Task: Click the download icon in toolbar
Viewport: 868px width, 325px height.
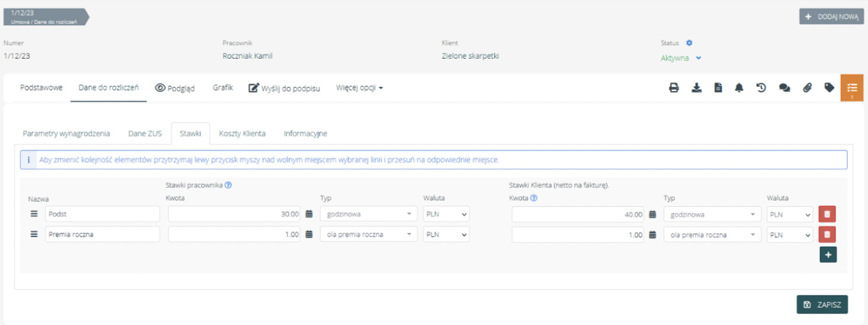Action: pyautogui.click(x=697, y=88)
